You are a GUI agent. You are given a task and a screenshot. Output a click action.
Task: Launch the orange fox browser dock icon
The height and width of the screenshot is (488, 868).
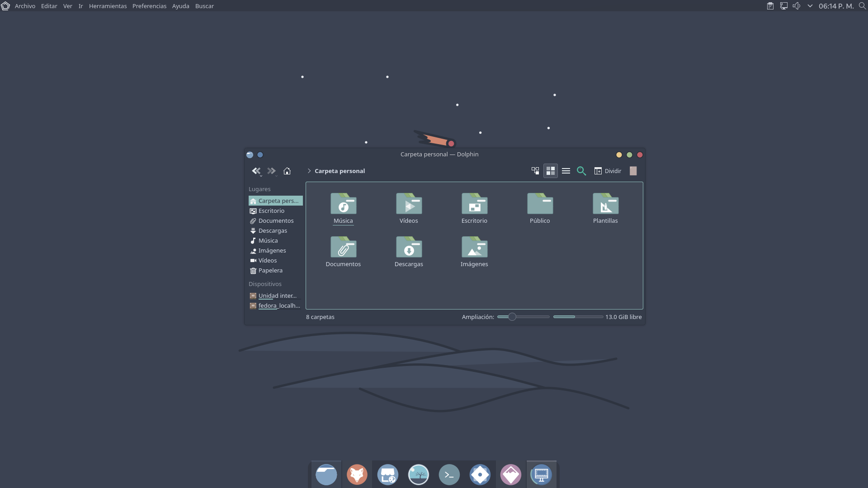pos(357,474)
